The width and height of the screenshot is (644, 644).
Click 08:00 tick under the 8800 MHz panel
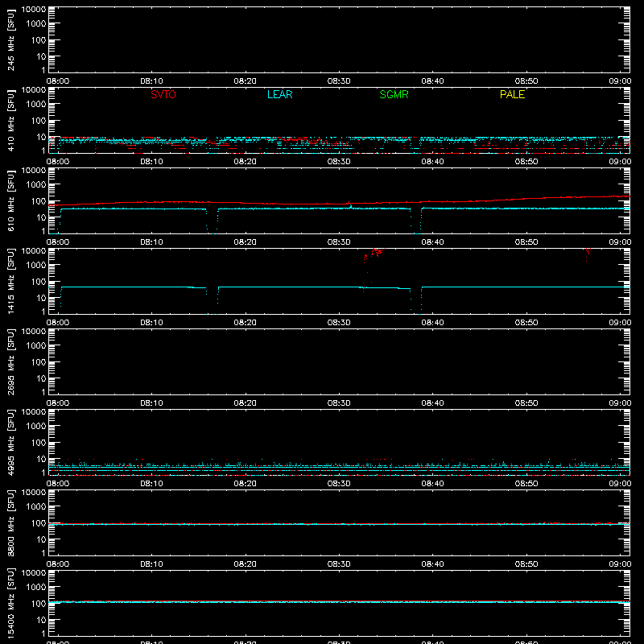(58, 564)
